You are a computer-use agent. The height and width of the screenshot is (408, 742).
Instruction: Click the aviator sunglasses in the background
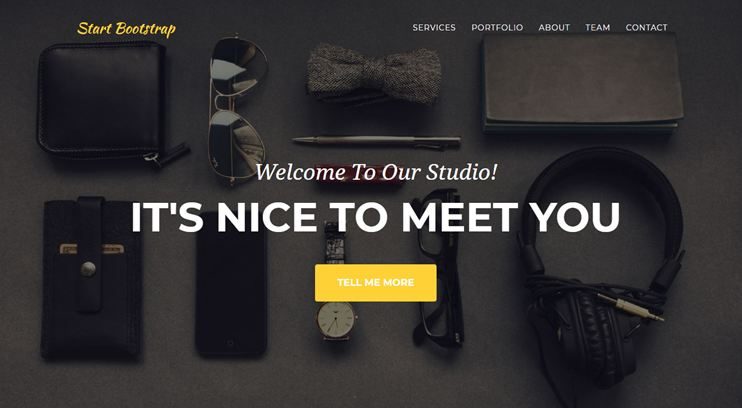(238, 110)
